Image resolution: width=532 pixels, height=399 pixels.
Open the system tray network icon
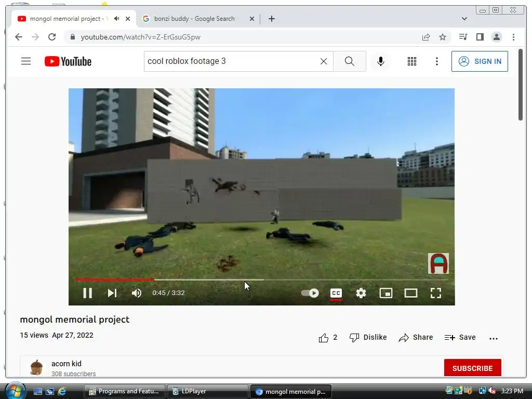(482, 391)
